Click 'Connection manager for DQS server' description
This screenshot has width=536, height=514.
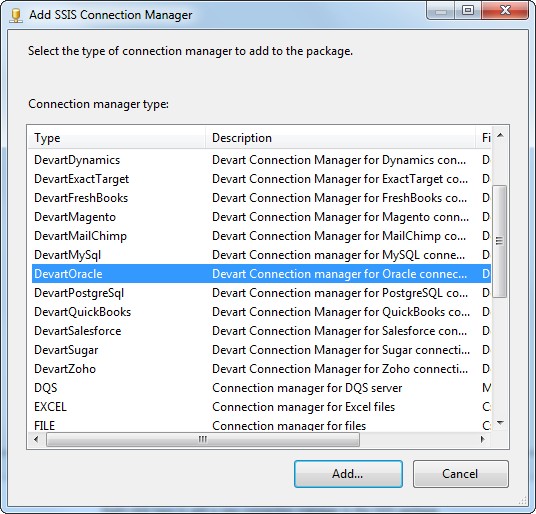point(307,388)
